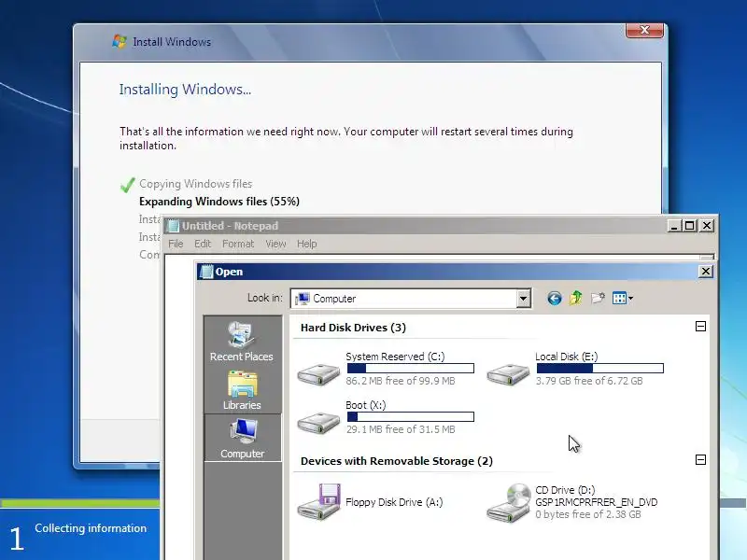This screenshot has width=747, height=560.
Task: Close the Untitled - Notepad window
Action: pyautogui.click(x=707, y=226)
